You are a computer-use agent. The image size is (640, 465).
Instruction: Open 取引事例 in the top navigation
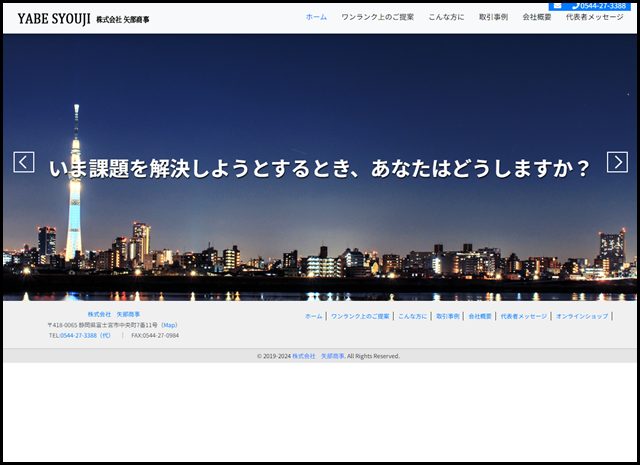[x=493, y=17]
